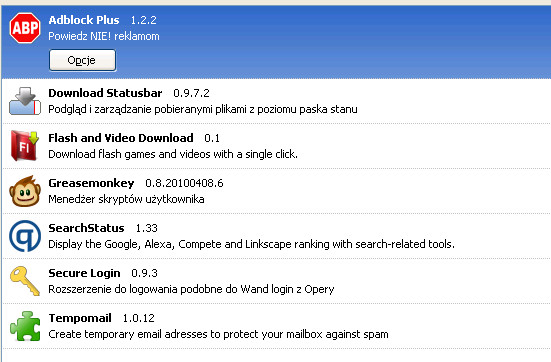Click the Secure Login golden key icon
The image size is (551, 362).
coord(25,281)
